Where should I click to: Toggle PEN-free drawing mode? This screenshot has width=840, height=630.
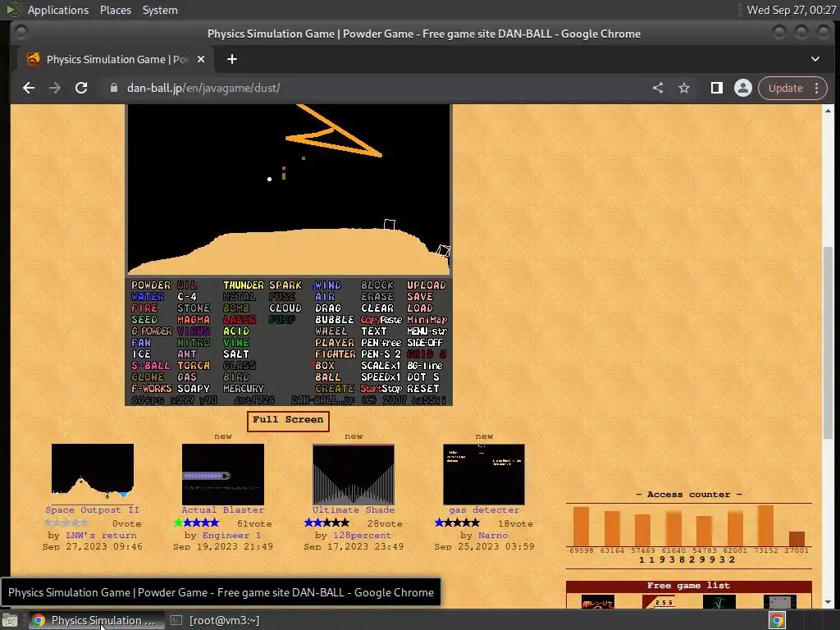click(381, 343)
